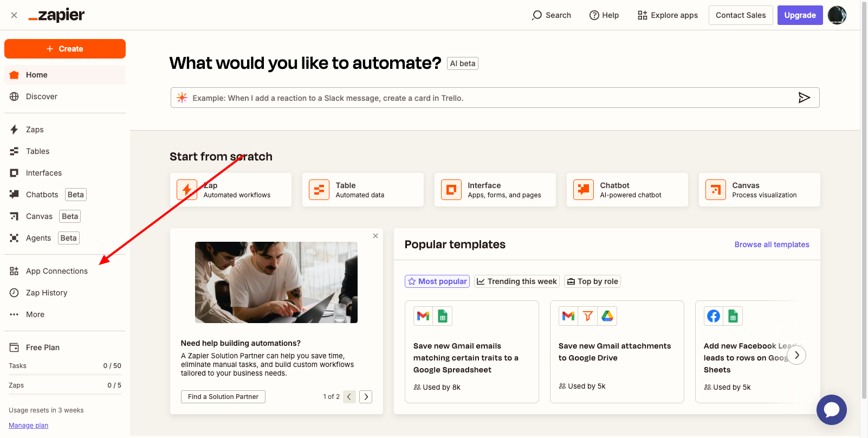Start a new Zap from scratch card

click(x=231, y=190)
